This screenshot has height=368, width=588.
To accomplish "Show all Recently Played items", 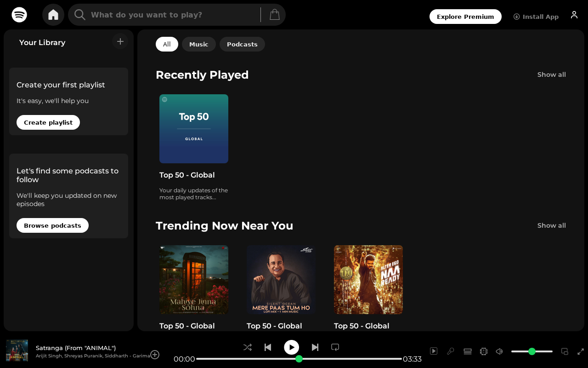I will [x=552, y=75].
